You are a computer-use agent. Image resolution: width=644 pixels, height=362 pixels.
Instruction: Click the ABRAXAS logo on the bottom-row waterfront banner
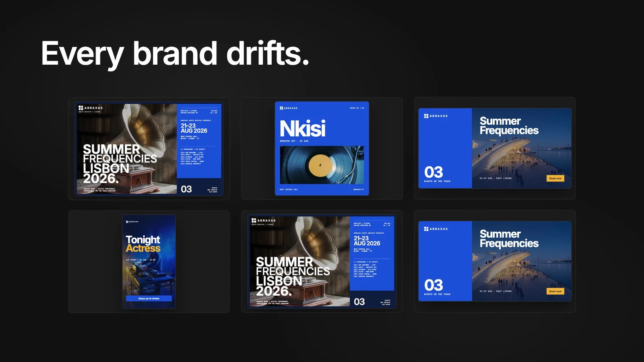[x=436, y=229]
